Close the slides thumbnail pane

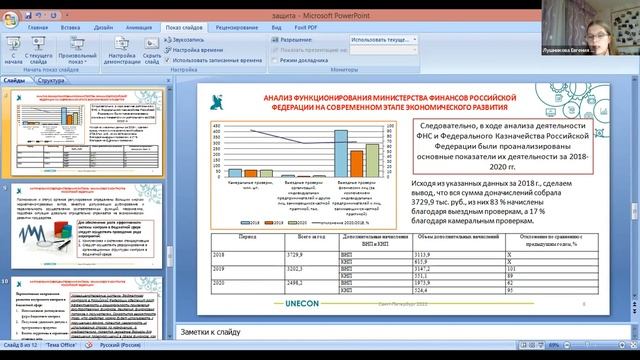tap(168, 81)
